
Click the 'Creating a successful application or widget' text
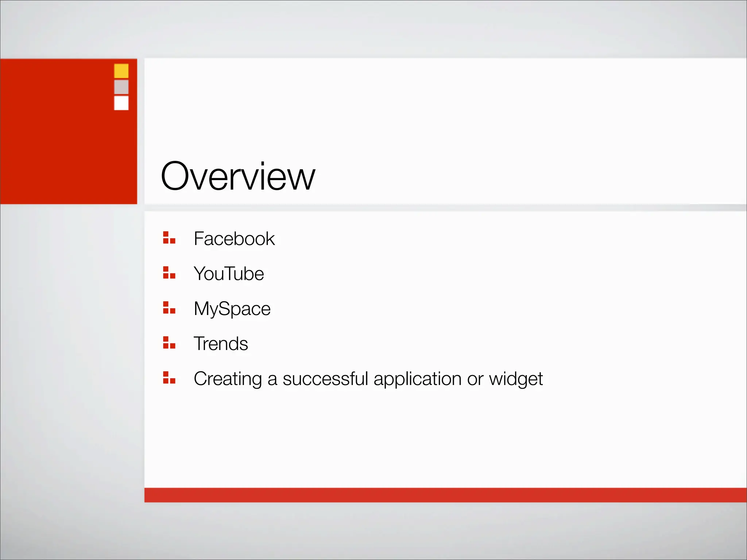[x=368, y=379]
